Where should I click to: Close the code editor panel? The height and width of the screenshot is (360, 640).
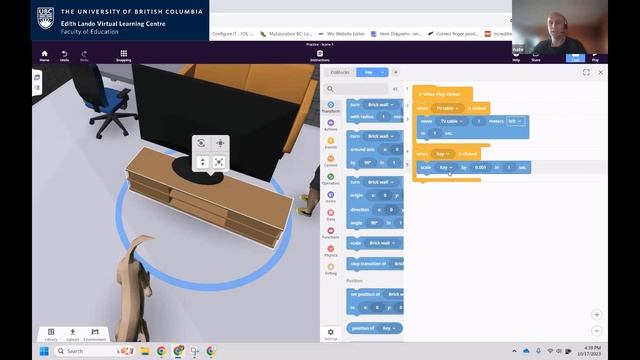point(601,72)
